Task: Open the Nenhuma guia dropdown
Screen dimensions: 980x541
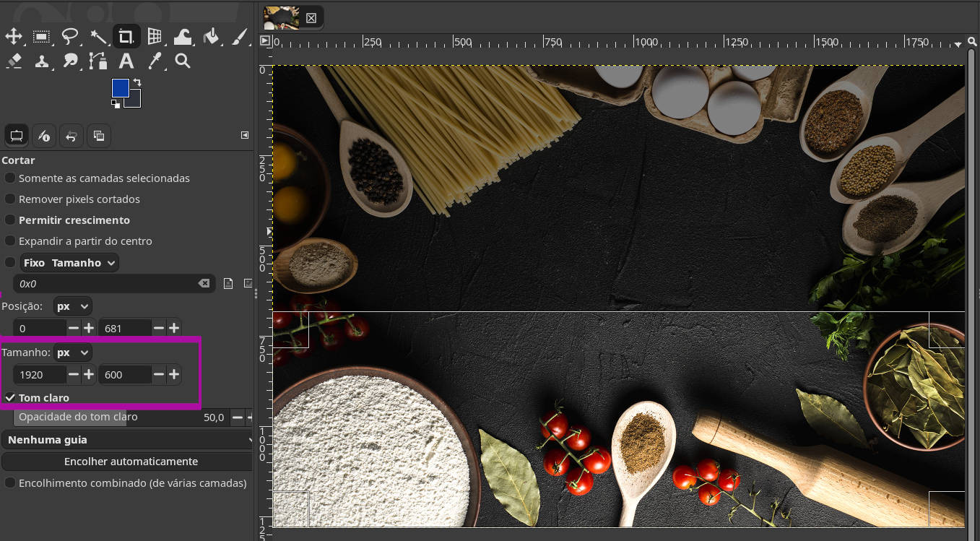Action: (x=127, y=439)
